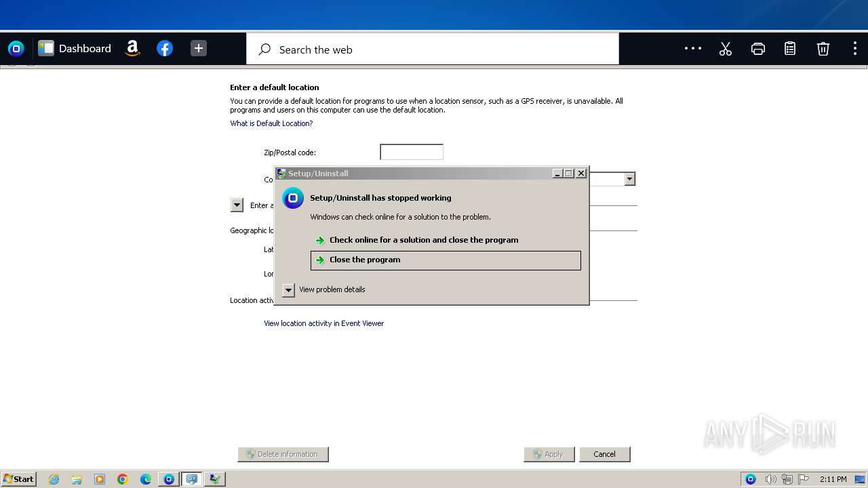Image resolution: width=868 pixels, height=488 pixels.
Task: Switch to location settings taskbar window
Action: coord(192,479)
